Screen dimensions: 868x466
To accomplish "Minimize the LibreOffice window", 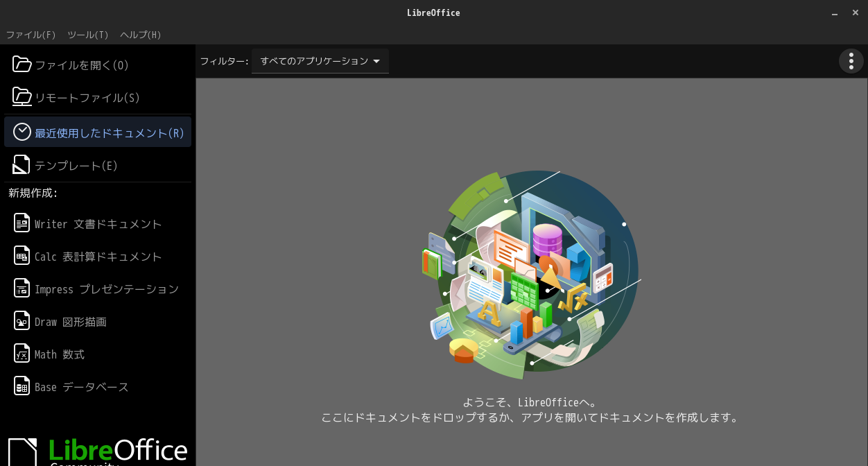I will [x=835, y=12].
